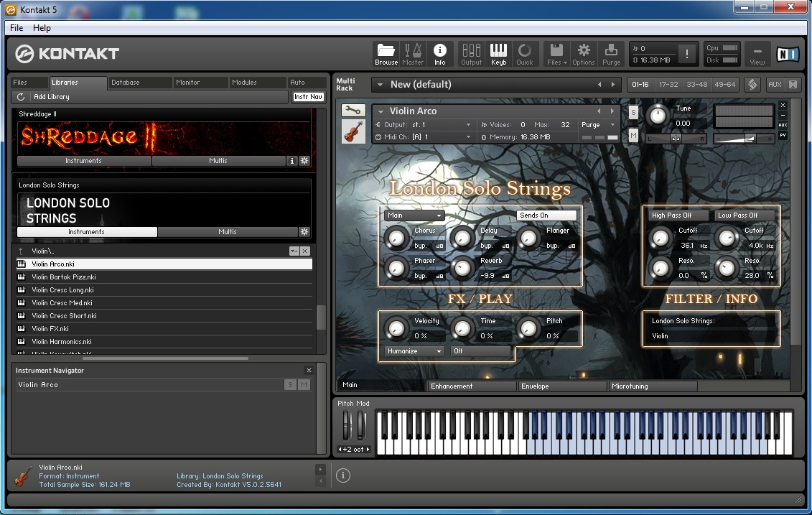
Task: Close the rack header X icon
Action: coord(793,85)
